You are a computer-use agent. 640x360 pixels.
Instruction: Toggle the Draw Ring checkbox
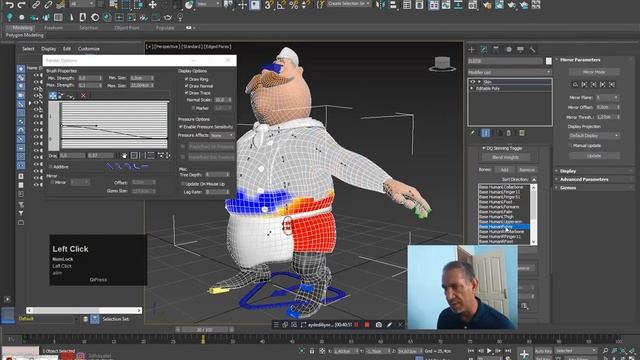tap(187, 79)
